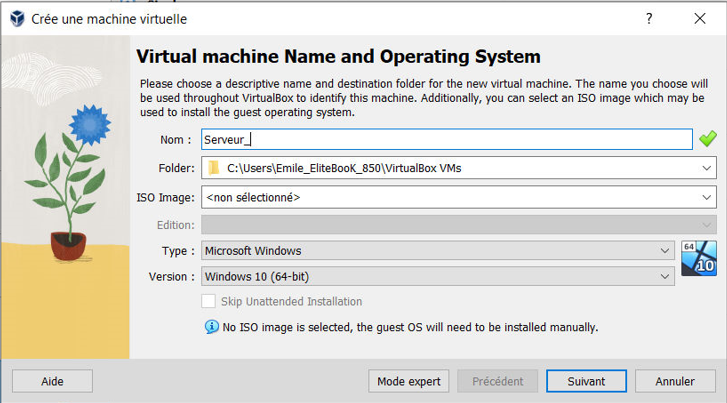Expand the Type dropdown showing Microsoft Windows
This screenshot has height=403, width=727.
coord(438,250)
